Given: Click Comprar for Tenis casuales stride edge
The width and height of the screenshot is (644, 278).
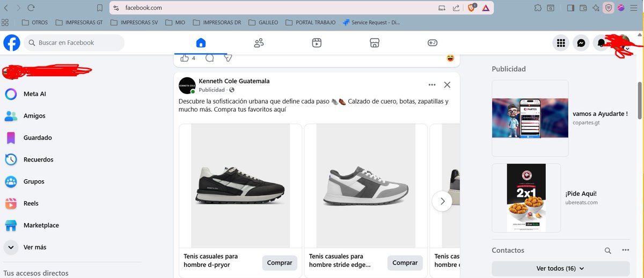Looking at the screenshot, I should click(405, 263).
